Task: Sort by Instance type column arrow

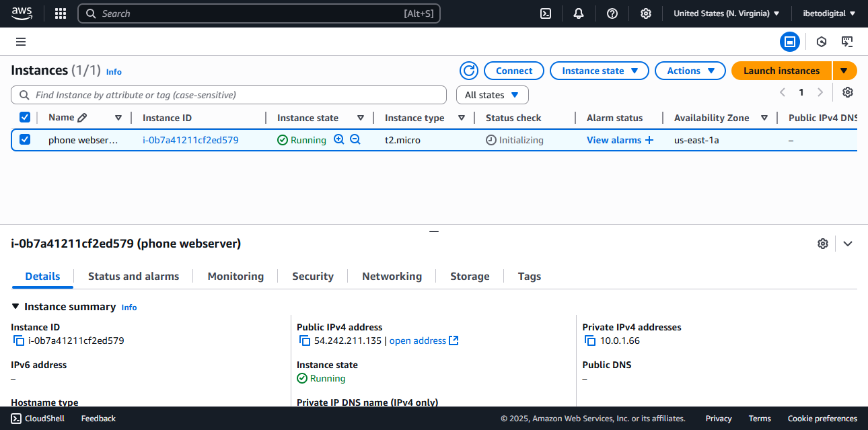Action: (x=462, y=118)
